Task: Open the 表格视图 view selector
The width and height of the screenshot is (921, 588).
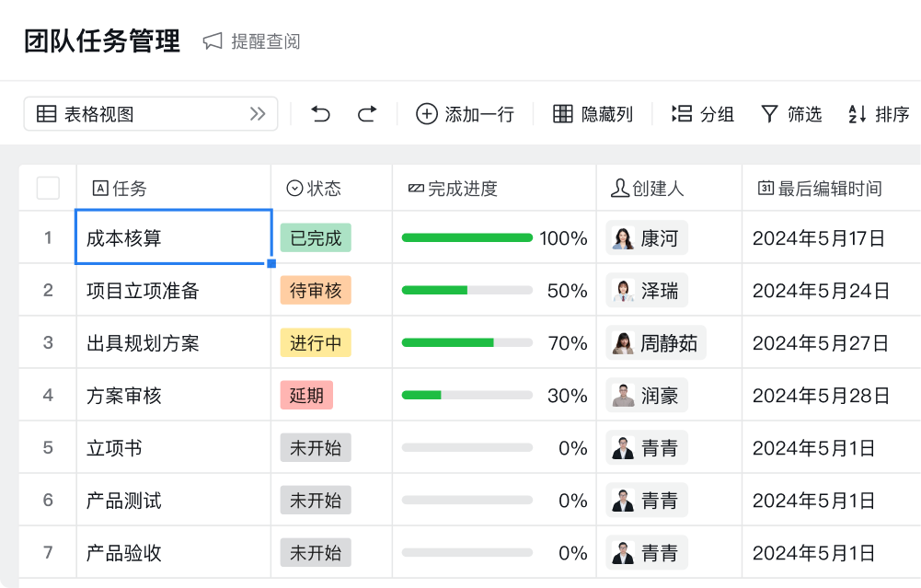Action: pos(150,113)
